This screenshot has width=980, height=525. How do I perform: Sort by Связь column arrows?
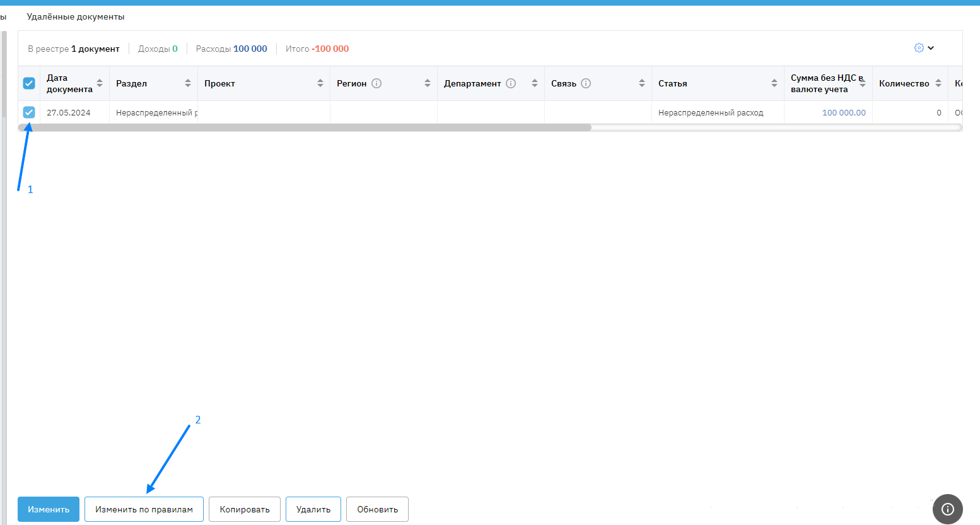coord(642,83)
